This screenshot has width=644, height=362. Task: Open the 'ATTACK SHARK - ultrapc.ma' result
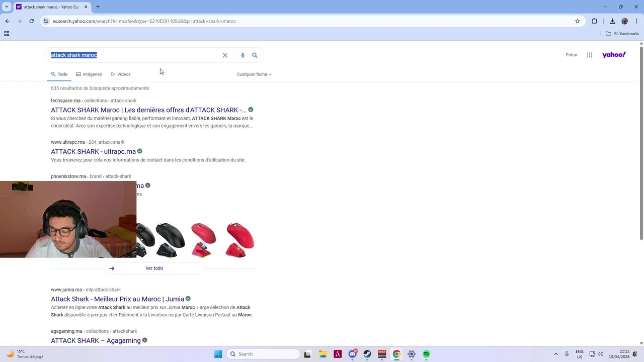click(93, 151)
